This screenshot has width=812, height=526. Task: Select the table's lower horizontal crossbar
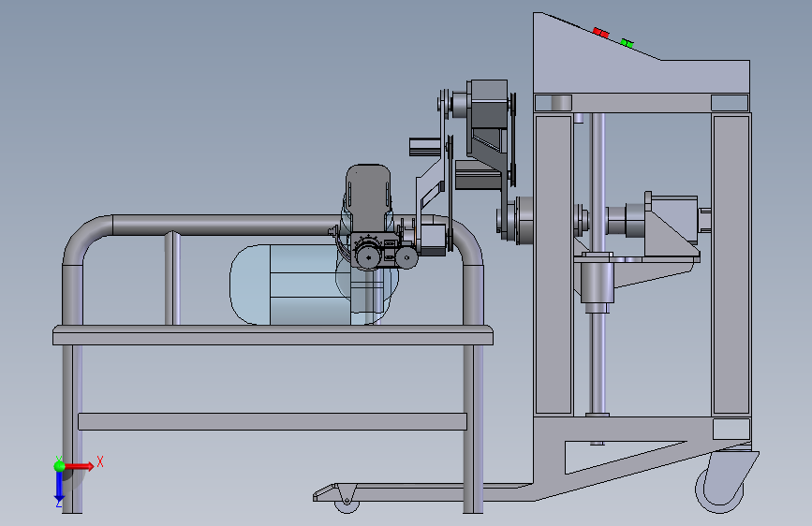click(x=273, y=421)
